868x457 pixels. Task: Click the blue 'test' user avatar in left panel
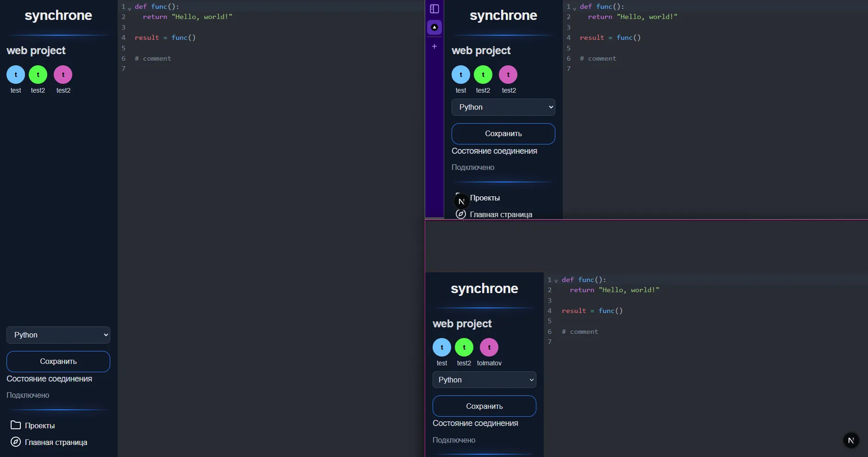15,74
